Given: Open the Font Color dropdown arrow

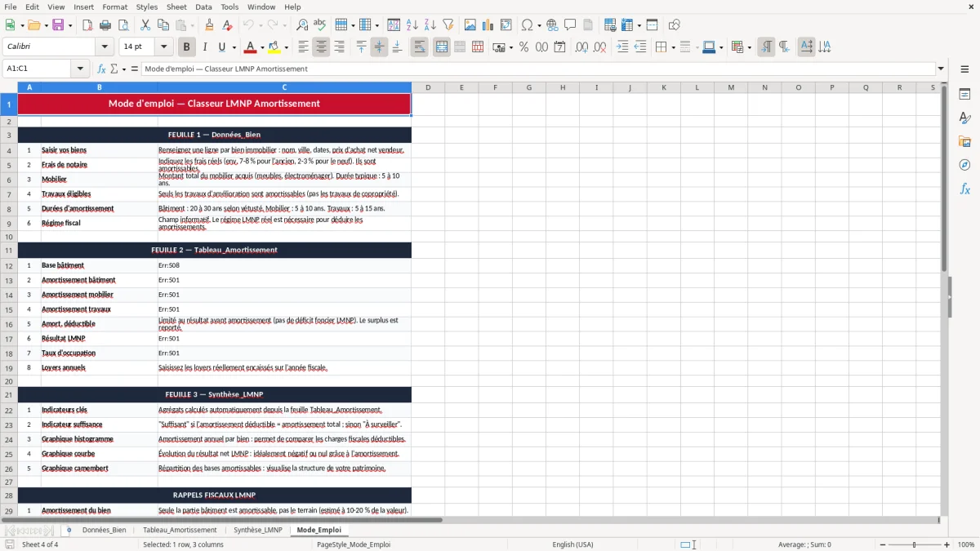Looking at the screenshot, I should tap(261, 47).
